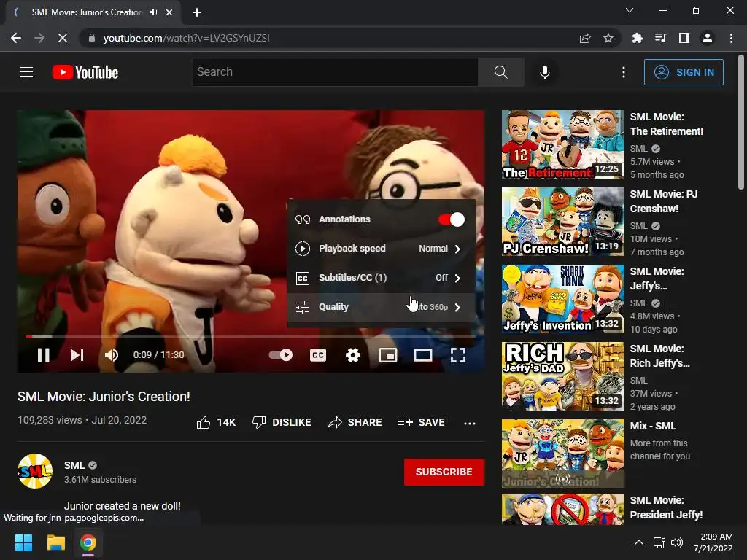Viewport: 747px width, 560px height.
Task: Show hidden system tray icons
Action: 639,542
